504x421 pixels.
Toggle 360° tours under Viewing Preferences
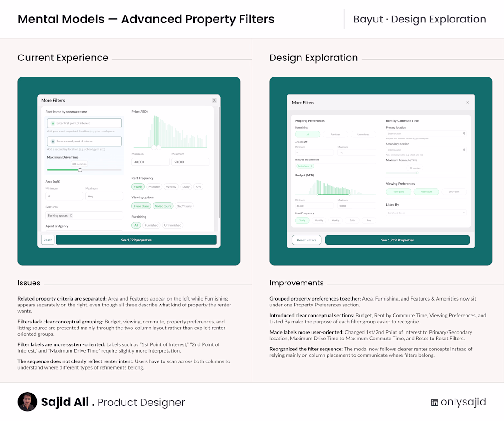[x=454, y=192]
